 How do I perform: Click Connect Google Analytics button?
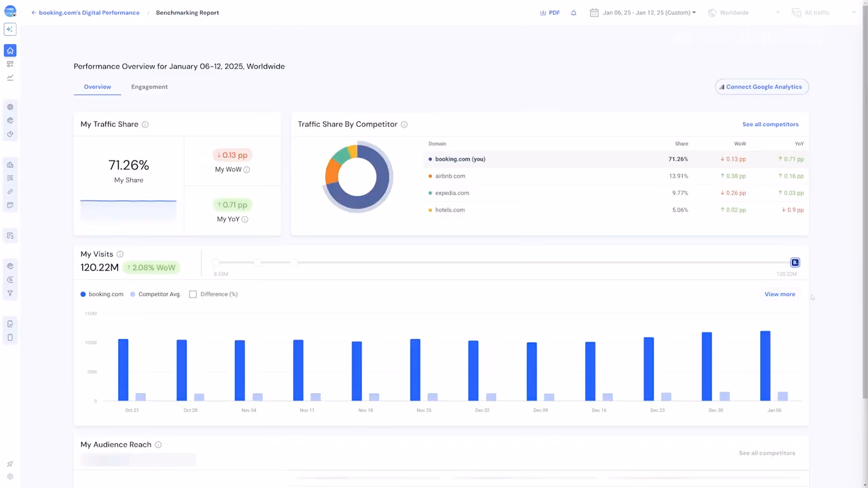[x=762, y=87]
